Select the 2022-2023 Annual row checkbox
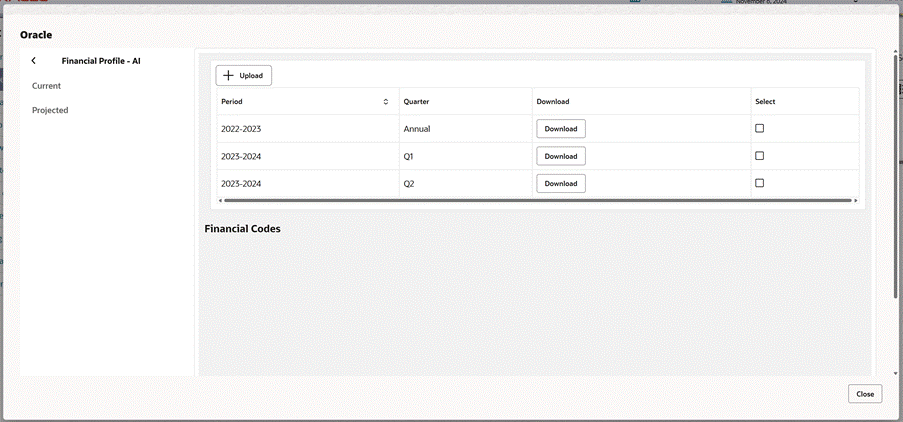 point(760,128)
